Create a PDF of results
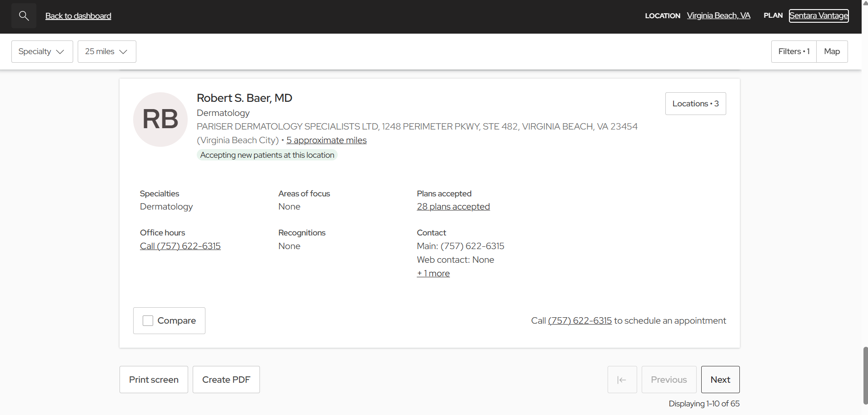Viewport: 868px width, 415px height. [226, 379]
